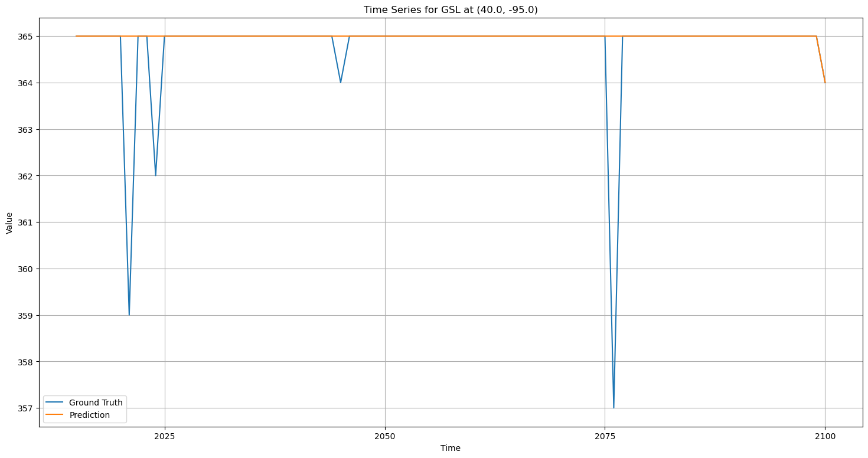Click the 2075 x-axis tick label
Image resolution: width=868 pixels, height=458 pixels.
tap(605, 436)
